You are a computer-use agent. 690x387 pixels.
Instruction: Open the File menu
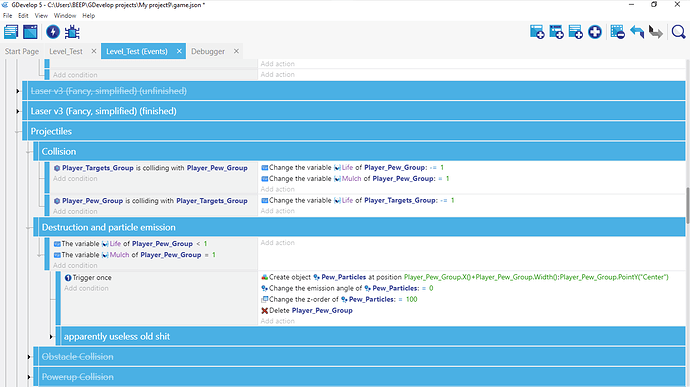pos(7,15)
